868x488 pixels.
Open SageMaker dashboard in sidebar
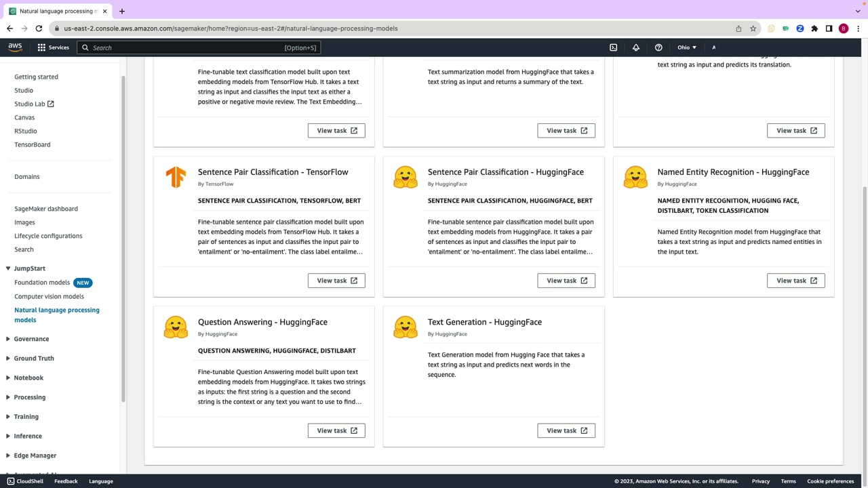click(x=46, y=209)
